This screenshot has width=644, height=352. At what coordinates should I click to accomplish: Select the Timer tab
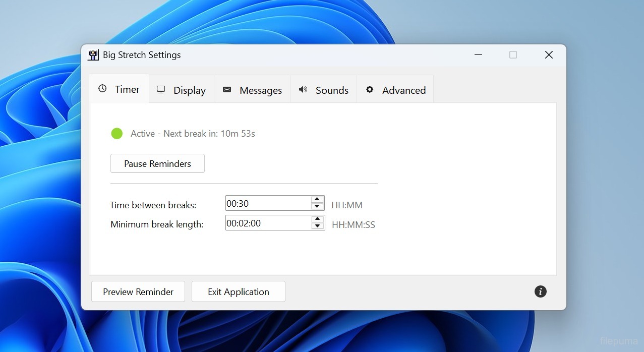point(119,89)
